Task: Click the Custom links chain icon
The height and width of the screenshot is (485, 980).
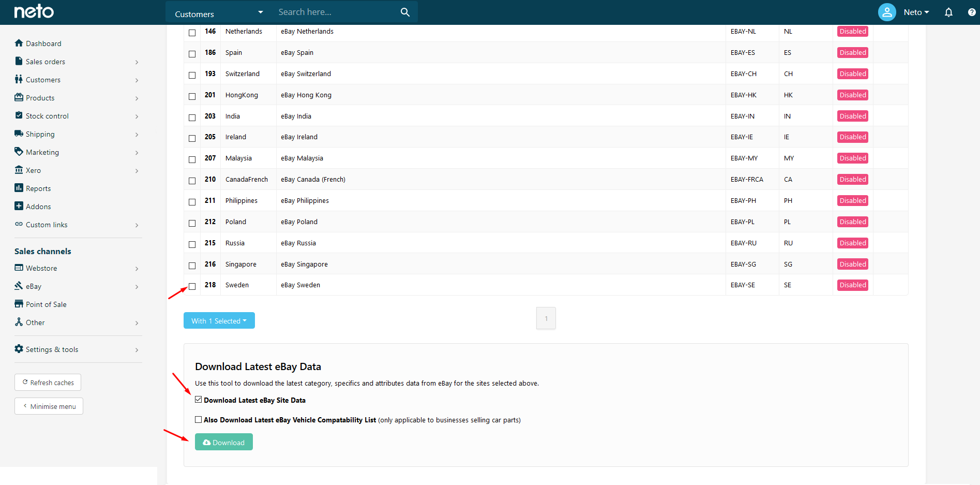Action: click(19, 224)
